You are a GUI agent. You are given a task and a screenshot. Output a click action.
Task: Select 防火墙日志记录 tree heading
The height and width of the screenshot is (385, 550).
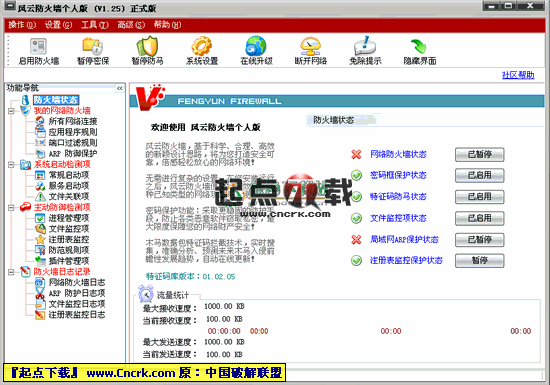coord(62,272)
